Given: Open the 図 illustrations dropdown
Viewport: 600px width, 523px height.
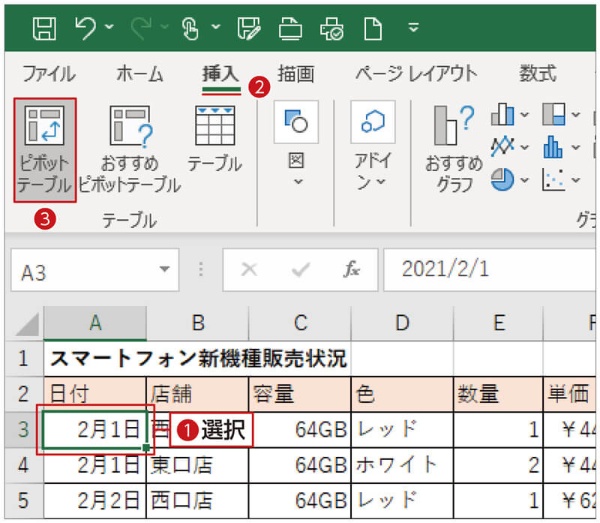Looking at the screenshot, I should click(x=296, y=144).
